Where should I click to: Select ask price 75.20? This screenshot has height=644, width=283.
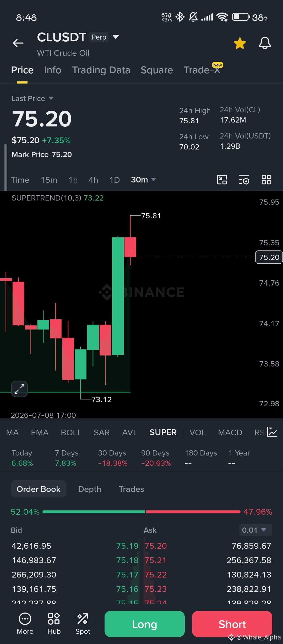point(156,546)
